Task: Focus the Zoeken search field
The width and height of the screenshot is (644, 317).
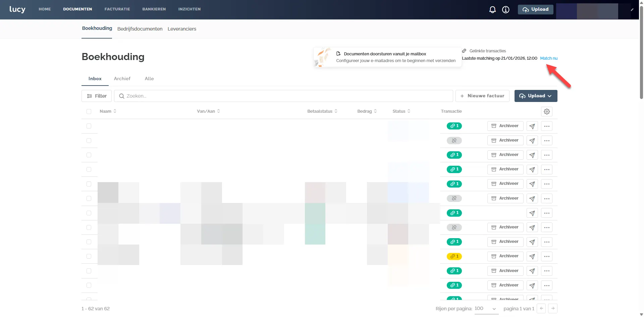Action: click(x=283, y=96)
